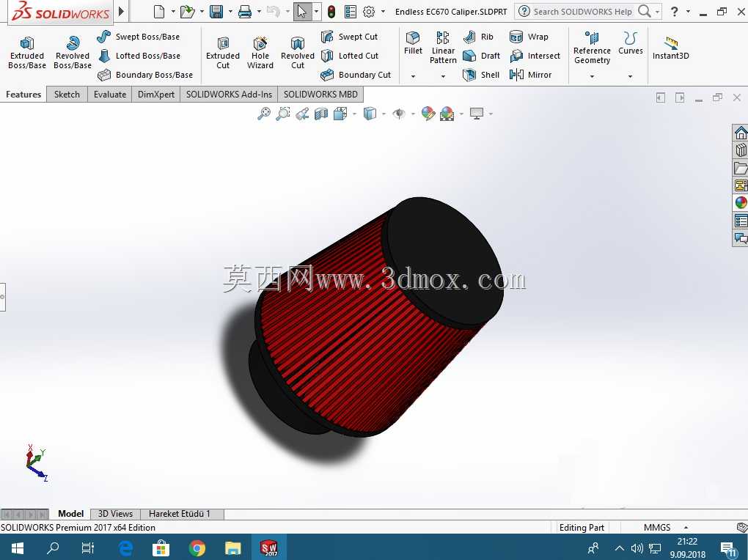
Task: Open Appearances, Scenes and Decals pane
Action: [x=741, y=203]
